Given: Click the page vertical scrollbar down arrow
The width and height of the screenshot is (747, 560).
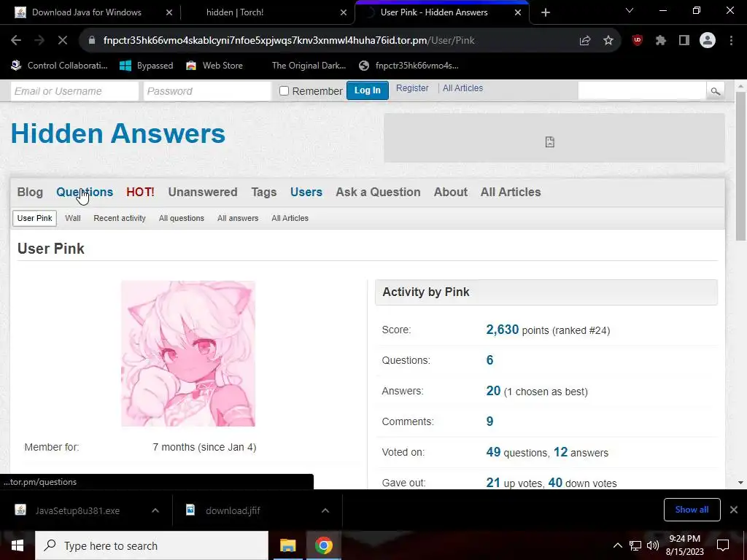Looking at the screenshot, I should [740, 483].
